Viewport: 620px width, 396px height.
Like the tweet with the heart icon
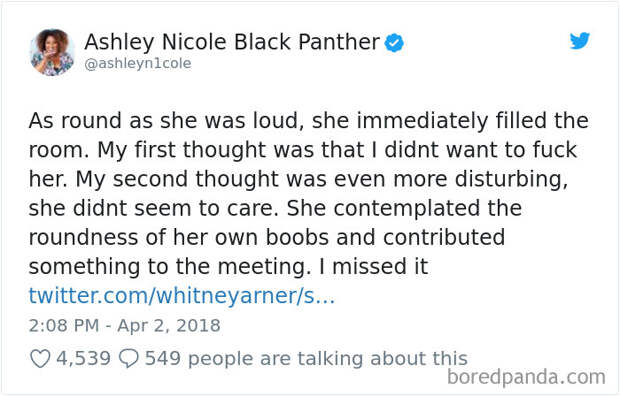click(x=40, y=359)
